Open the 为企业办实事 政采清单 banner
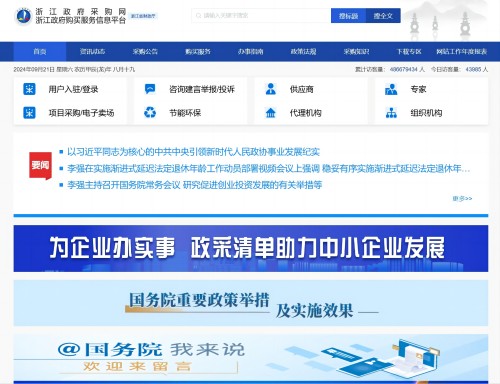Viewport: 500px width, 384px height. click(251, 248)
